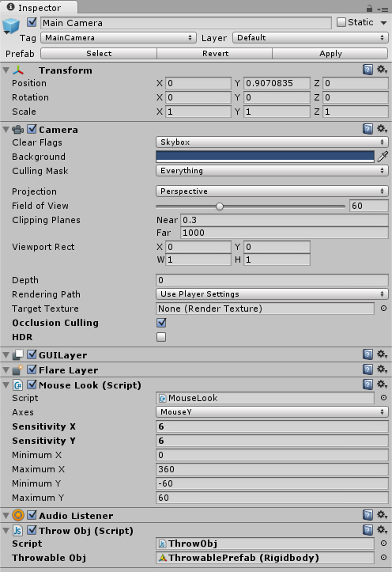Click the Prefab Apply button
This screenshot has height=572, width=392.
point(330,53)
